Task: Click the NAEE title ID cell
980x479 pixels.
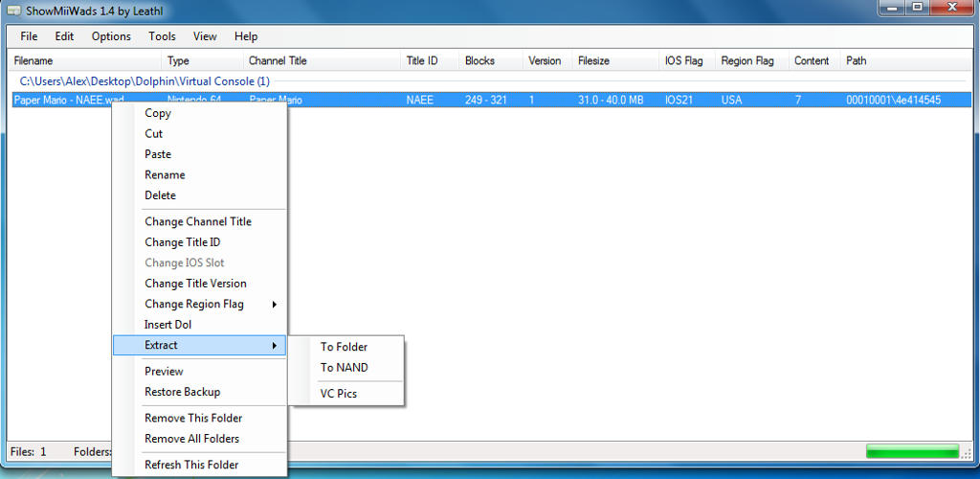Action: click(420, 100)
